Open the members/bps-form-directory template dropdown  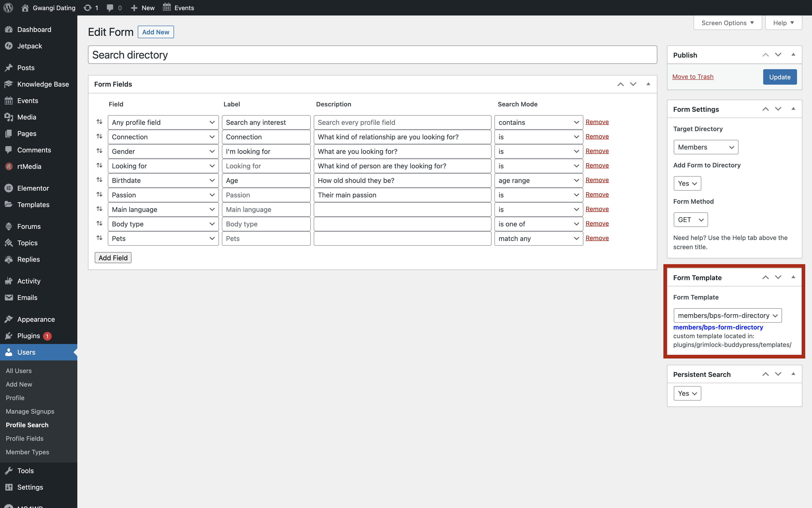[727, 315]
